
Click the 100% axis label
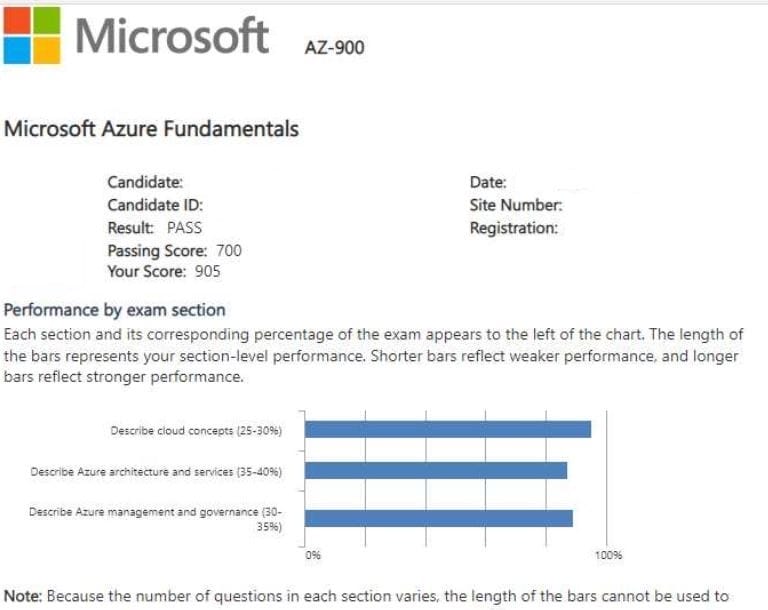coord(608,554)
